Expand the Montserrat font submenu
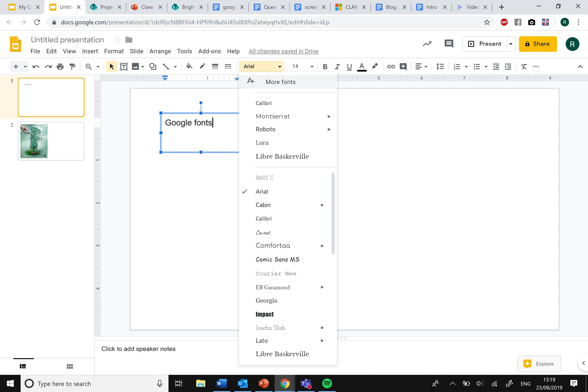The width and height of the screenshot is (588, 392). click(329, 116)
